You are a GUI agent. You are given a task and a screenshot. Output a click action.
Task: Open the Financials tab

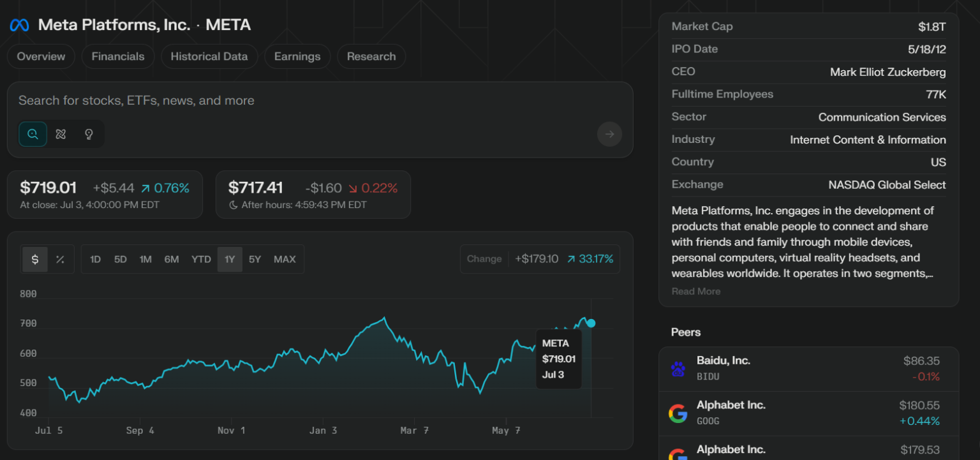click(118, 56)
